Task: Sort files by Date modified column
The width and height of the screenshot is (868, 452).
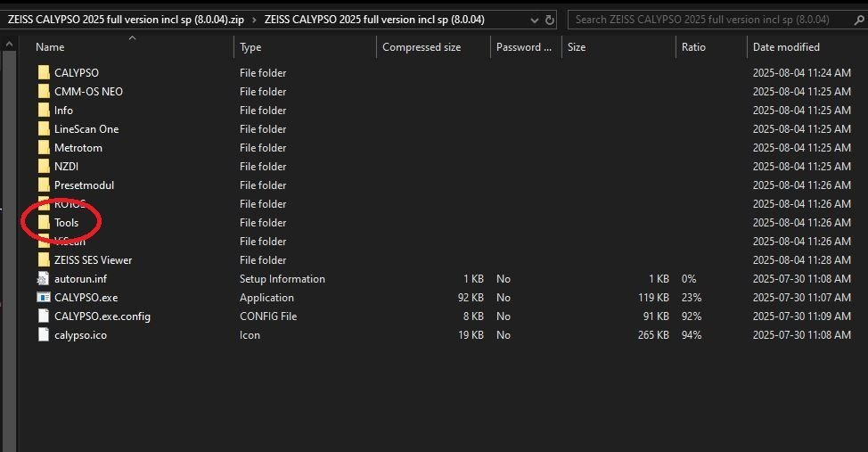Action: (x=785, y=47)
